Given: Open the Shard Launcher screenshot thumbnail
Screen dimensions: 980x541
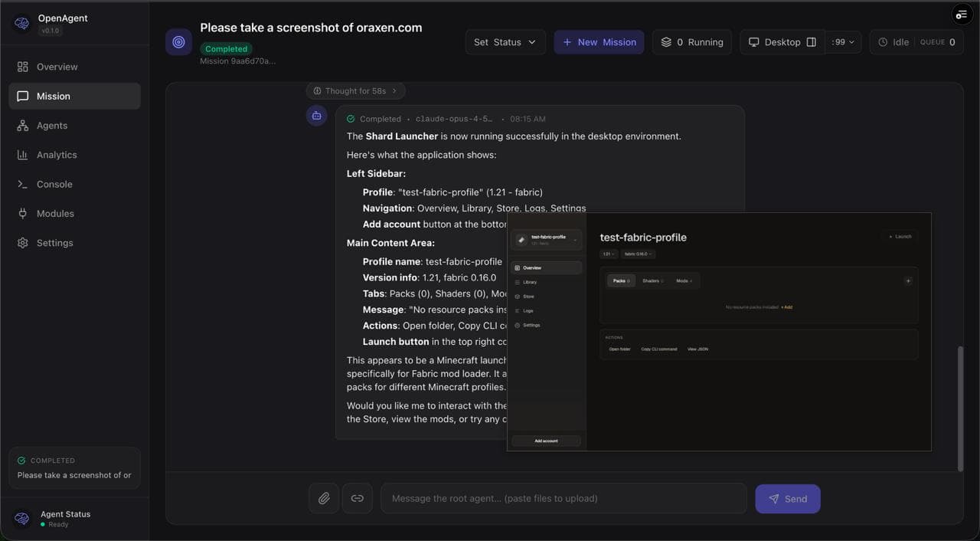Looking at the screenshot, I should (x=719, y=332).
